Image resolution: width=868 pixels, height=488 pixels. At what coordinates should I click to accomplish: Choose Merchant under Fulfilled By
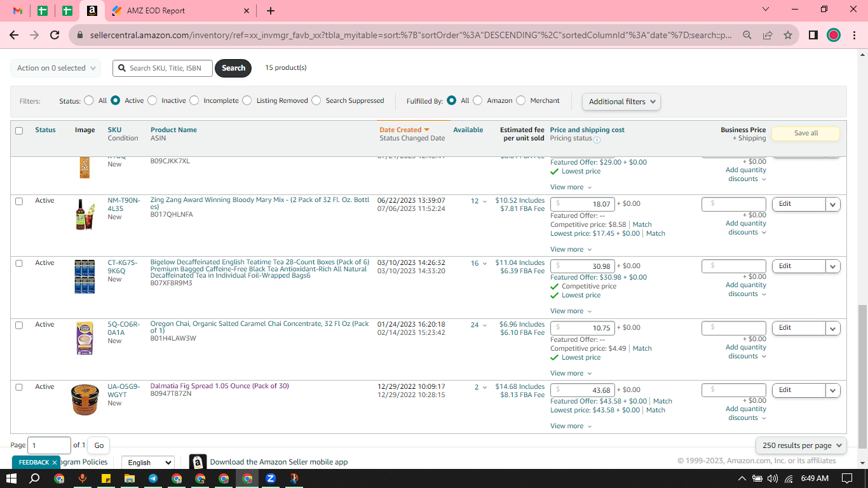point(520,100)
